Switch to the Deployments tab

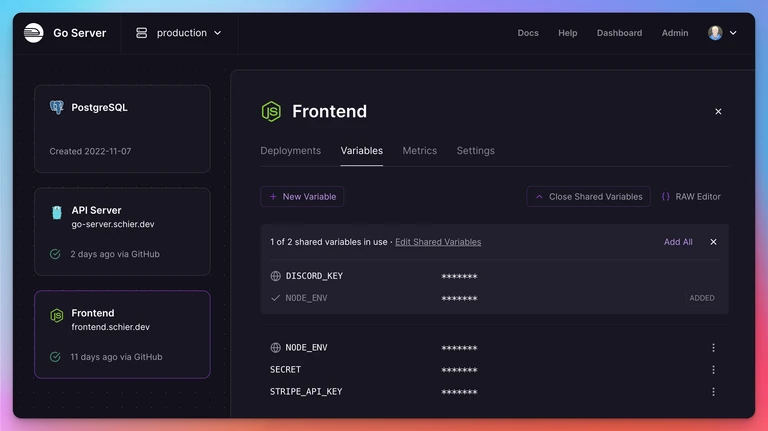(x=290, y=151)
